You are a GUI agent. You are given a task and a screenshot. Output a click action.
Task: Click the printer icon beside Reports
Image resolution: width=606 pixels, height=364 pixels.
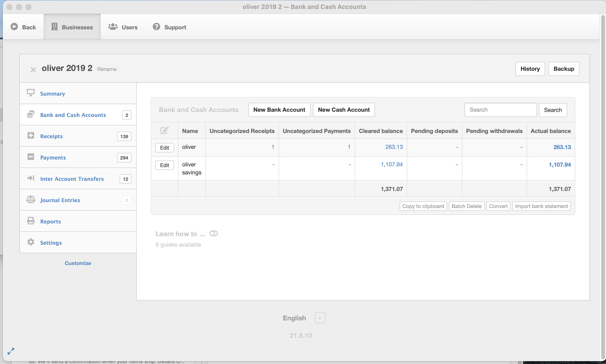[x=31, y=221]
